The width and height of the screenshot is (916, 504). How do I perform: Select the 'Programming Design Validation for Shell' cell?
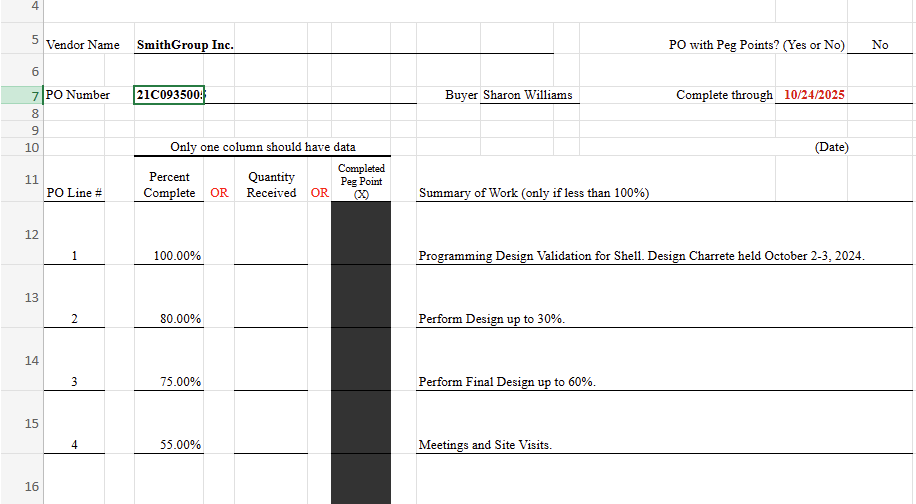[640, 256]
